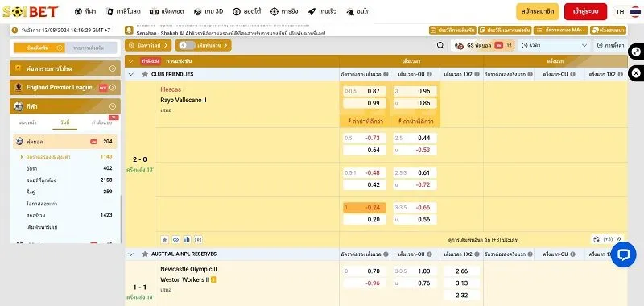Toggle the quick bet switch
The image size is (644, 306).
(x=187, y=45)
